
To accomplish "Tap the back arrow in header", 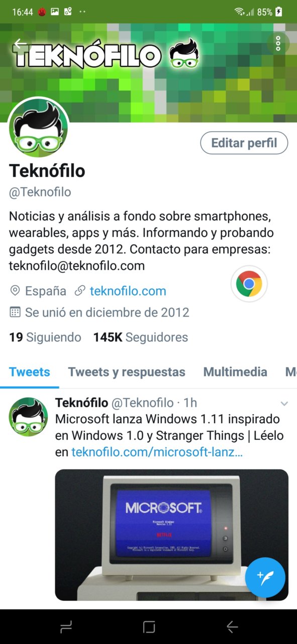I will click(x=20, y=44).
